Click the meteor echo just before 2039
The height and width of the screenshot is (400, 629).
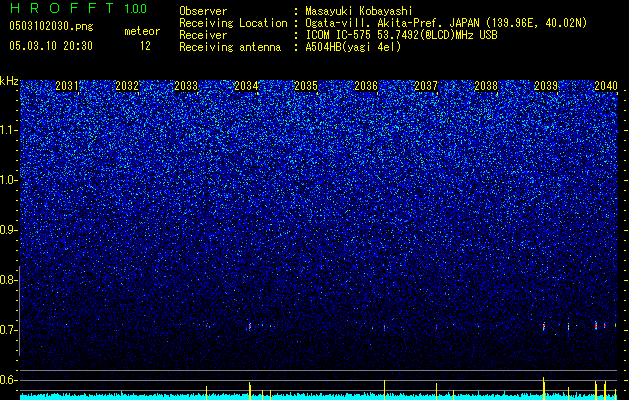544,327
